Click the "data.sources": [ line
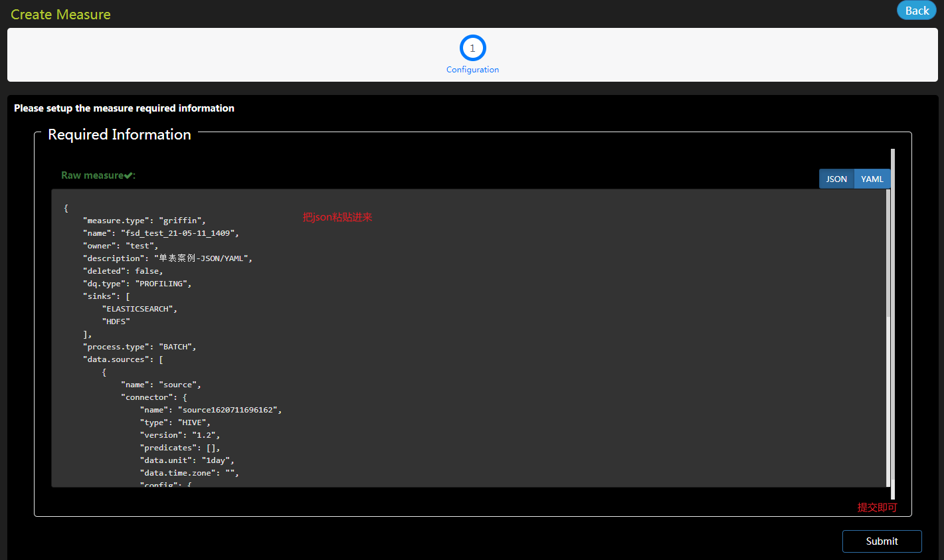Viewport: 944px width, 560px height. [123, 359]
